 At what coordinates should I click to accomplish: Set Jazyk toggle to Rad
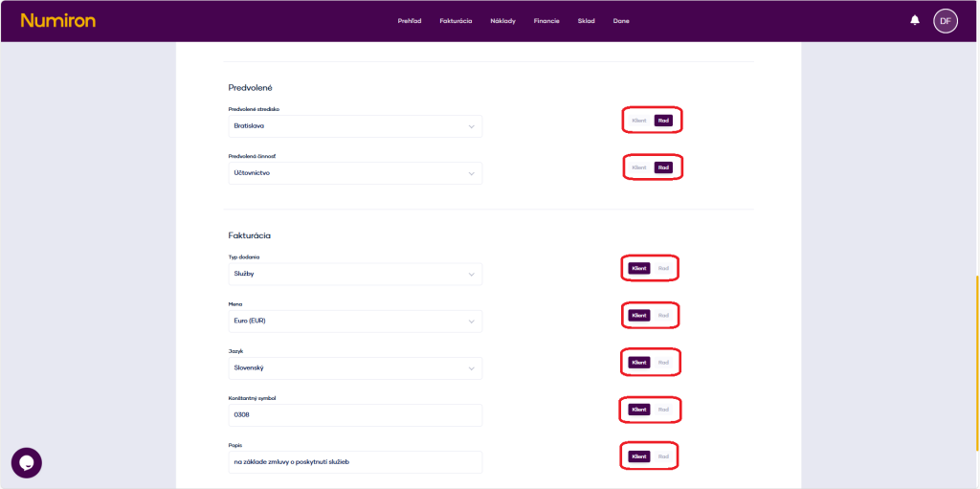pos(663,362)
